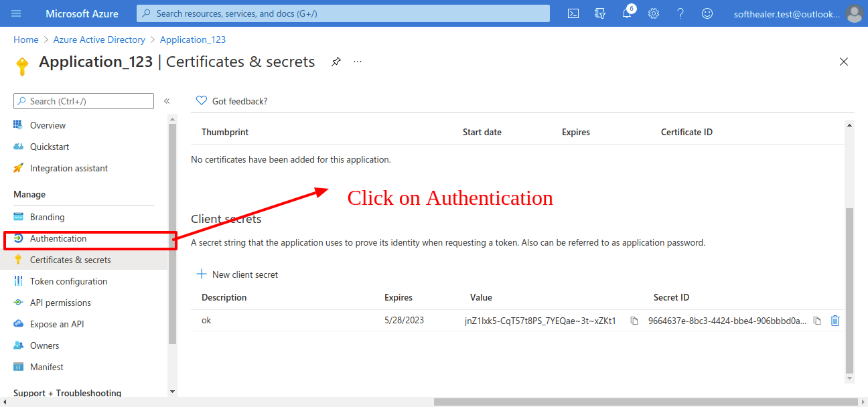Screen dimensions: 868x407
Task: Pin Application_123 blade with pin icon
Action: [x=336, y=62]
